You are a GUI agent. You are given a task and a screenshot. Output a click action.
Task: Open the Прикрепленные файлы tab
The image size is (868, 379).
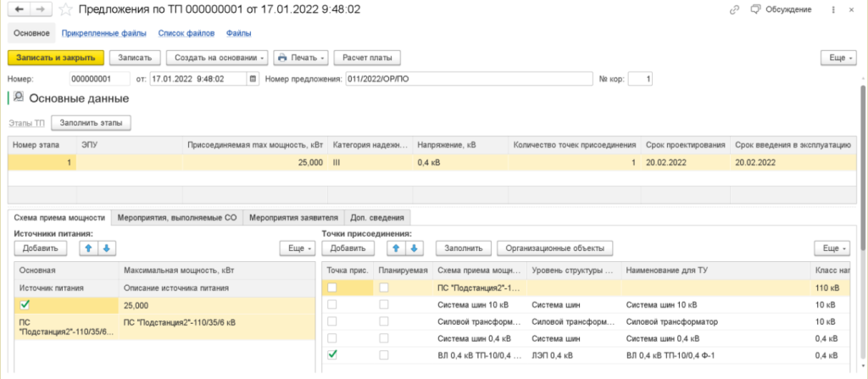[x=98, y=33]
